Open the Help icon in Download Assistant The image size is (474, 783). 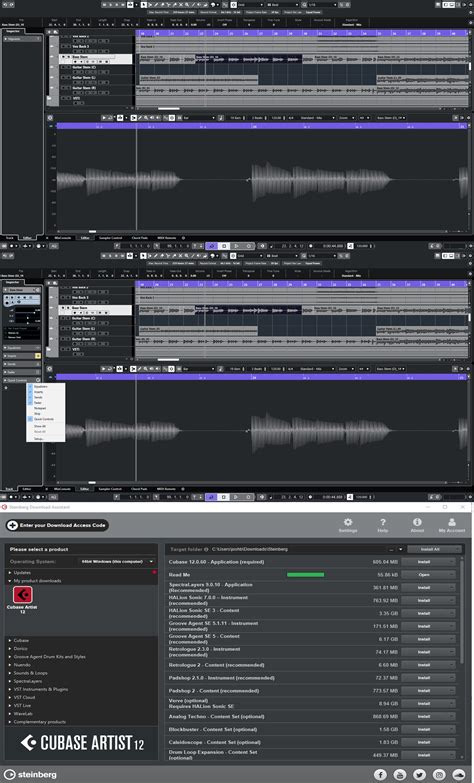[383, 524]
